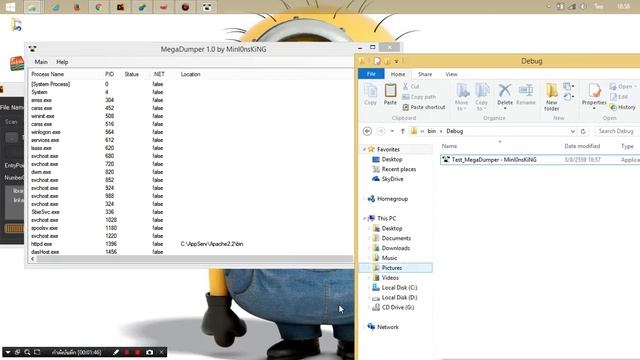Open the Easy access dropdown in the ribbon
Screen dimensions: 640x360
click(x=569, y=97)
